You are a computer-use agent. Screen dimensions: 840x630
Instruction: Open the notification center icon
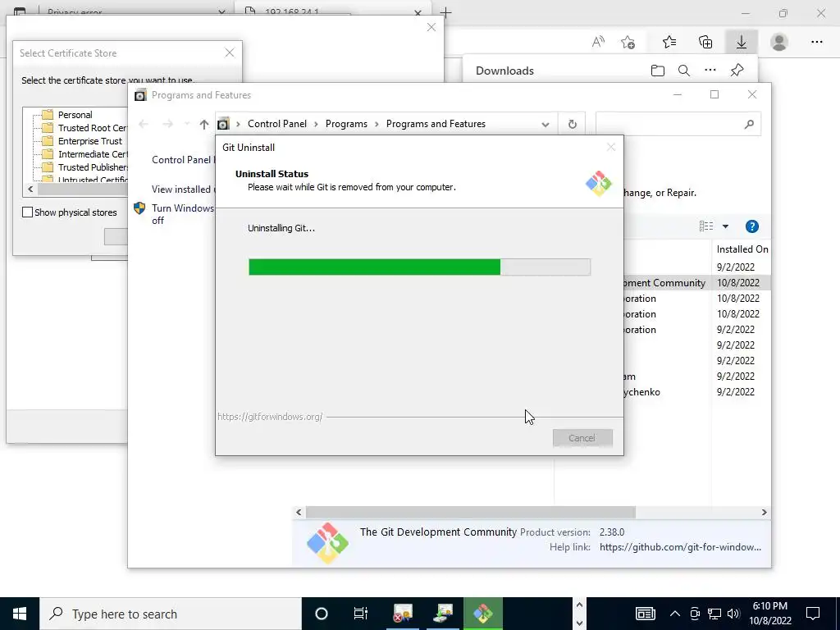click(x=813, y=614)
